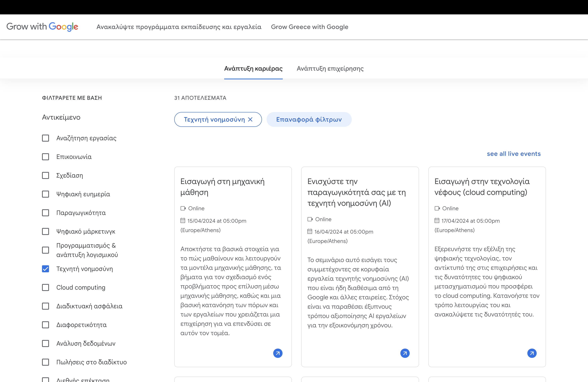
Task: Click the Grow with Google logo
Action: [42, 26]
